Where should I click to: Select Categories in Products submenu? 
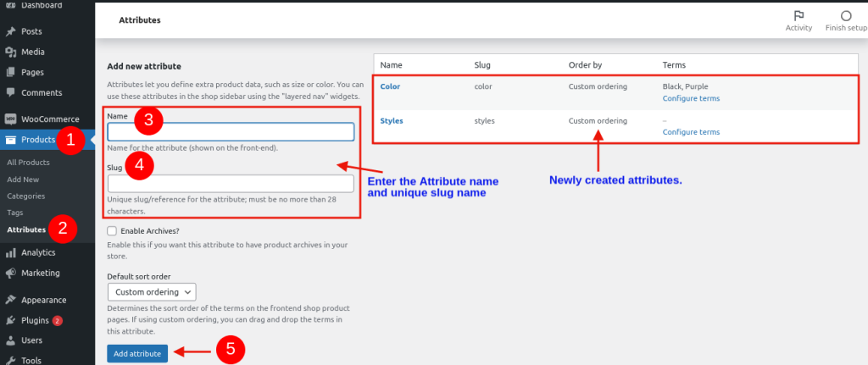(25, 196)
